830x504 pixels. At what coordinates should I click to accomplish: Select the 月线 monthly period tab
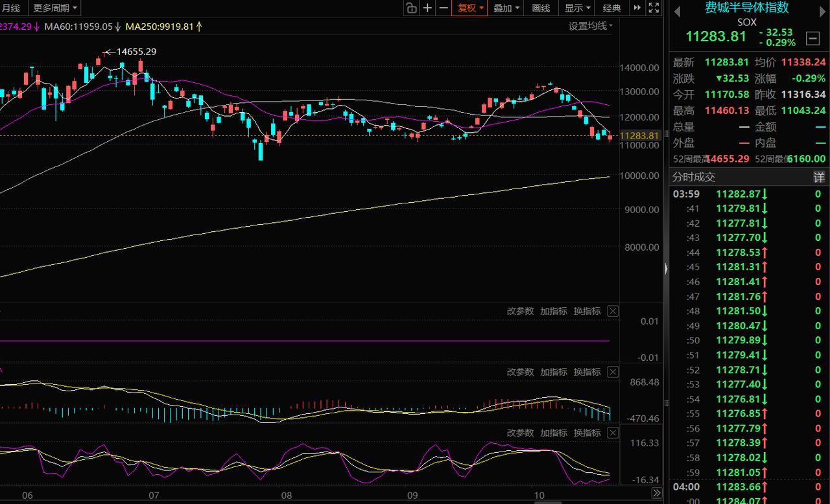tap(11, 8)
